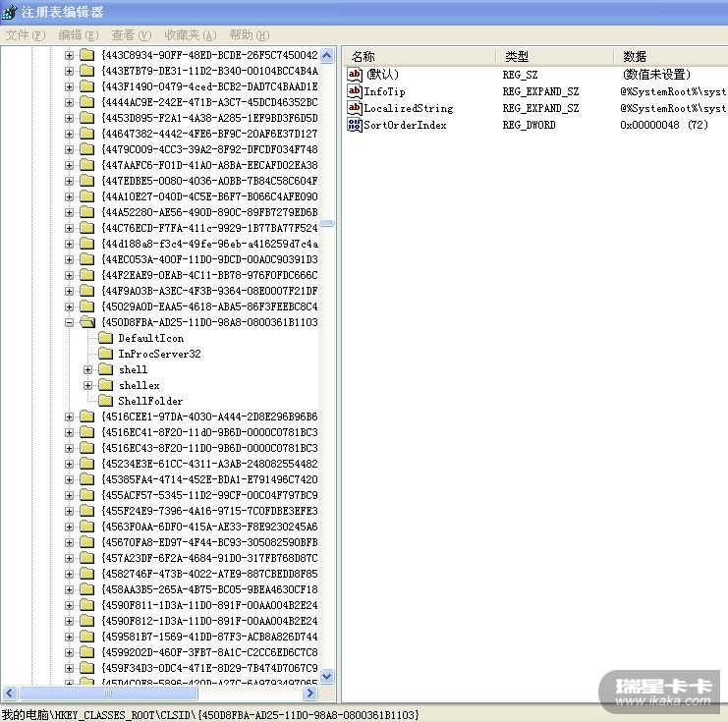Click the InfoTip string value icon
Viewport: 728px width, 722px height.
click(355, 91)
